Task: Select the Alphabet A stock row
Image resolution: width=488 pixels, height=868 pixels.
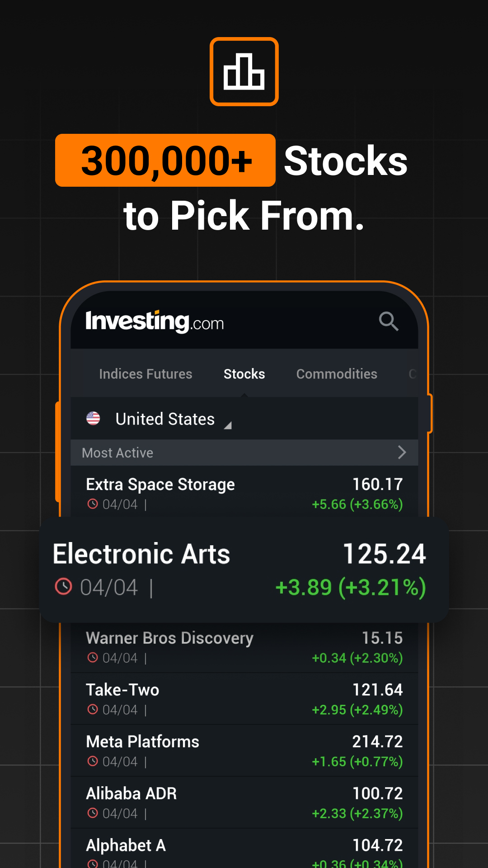Action: pyautogui.click(x=244, y=849)
